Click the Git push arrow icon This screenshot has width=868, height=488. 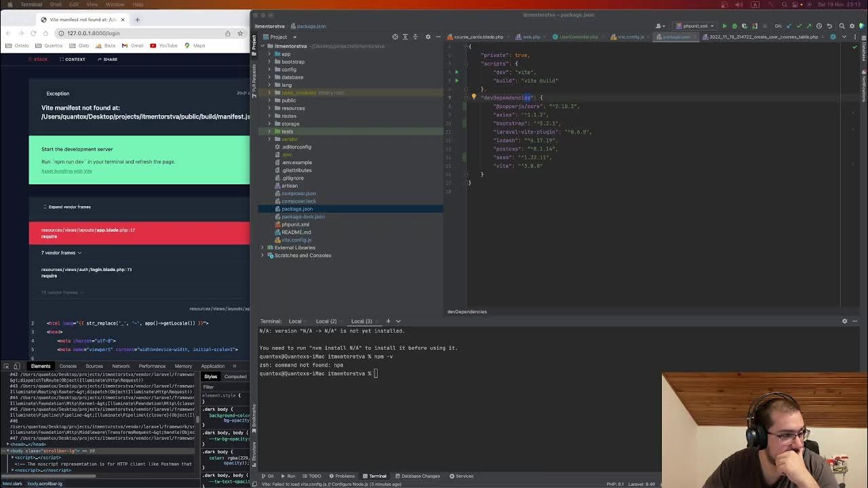809,26
